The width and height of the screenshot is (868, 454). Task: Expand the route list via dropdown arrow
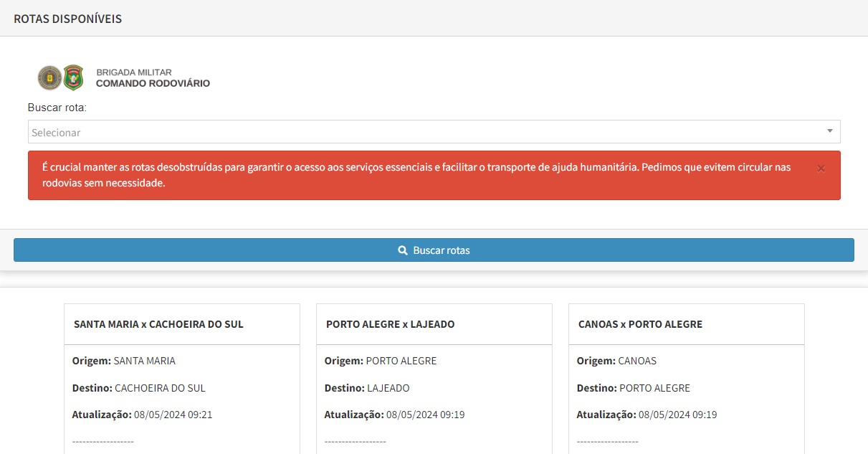[x=829, y=131]
